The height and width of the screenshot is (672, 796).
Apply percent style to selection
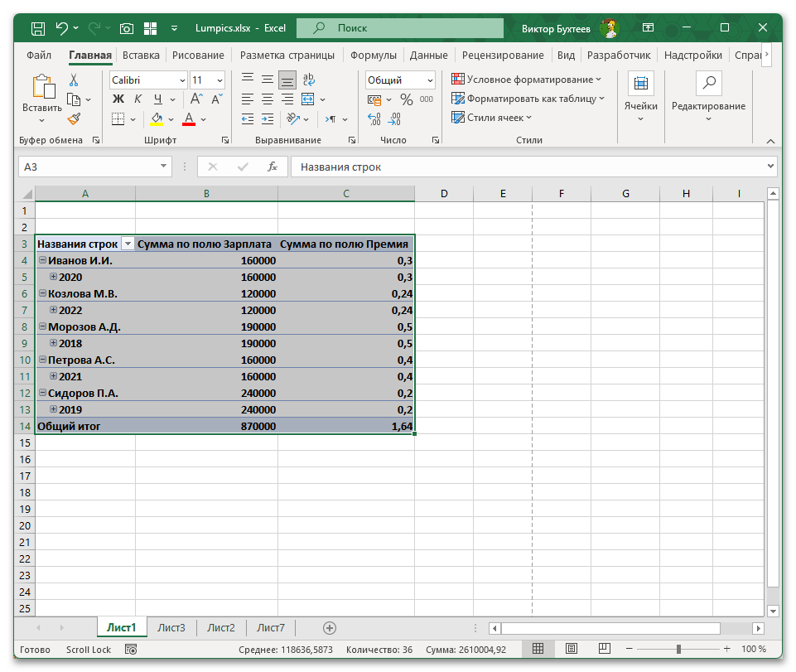coord(406,99)
